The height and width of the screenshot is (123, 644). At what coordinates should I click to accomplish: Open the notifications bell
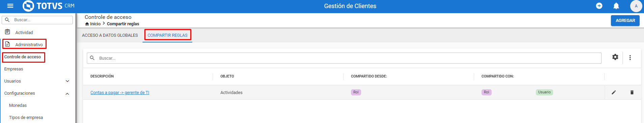616,6
